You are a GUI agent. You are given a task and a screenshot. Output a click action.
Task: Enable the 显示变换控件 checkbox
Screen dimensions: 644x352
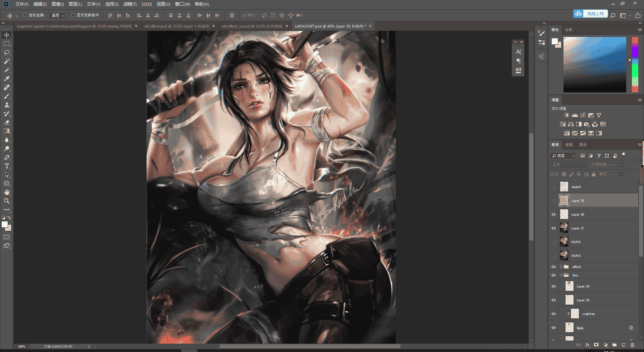point(73,15)
